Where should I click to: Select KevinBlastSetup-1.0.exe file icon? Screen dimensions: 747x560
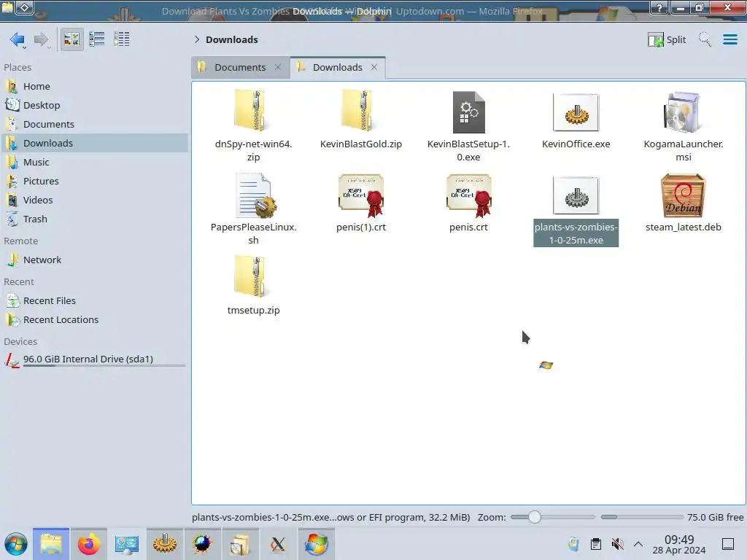468,112
